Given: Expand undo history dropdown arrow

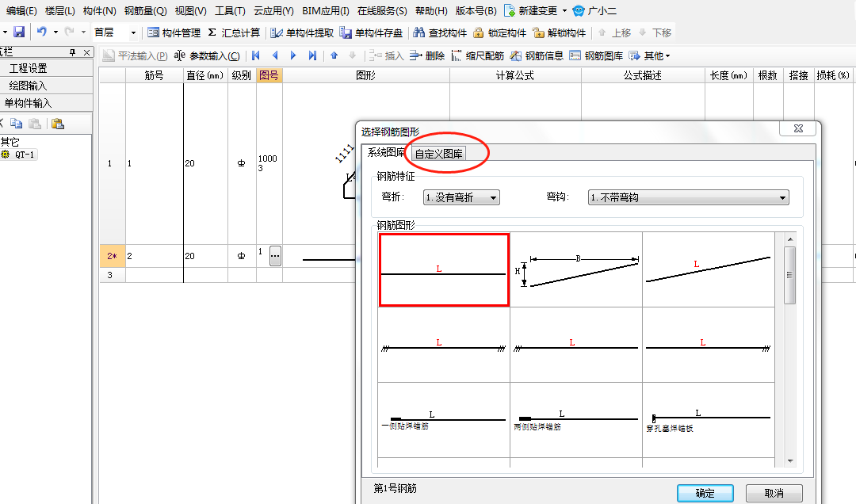Looking at the screenshot, I should [55, 32].
